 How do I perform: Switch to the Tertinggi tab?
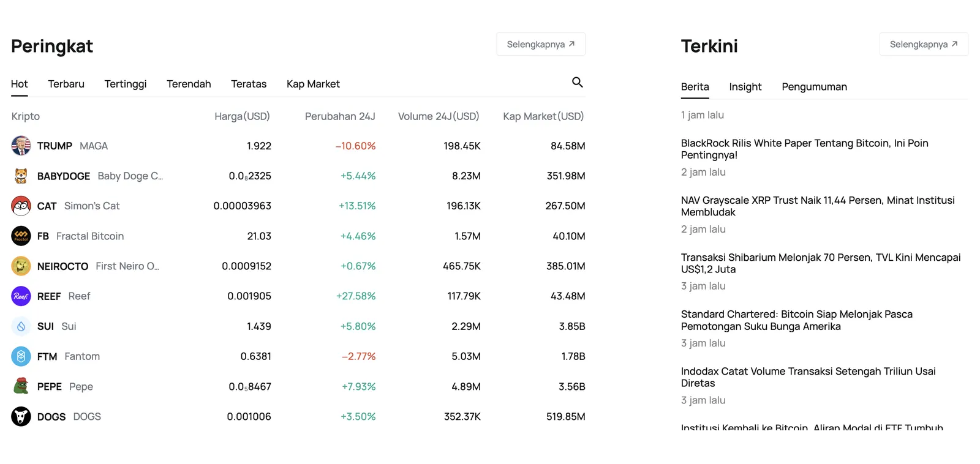pos(126,84)
